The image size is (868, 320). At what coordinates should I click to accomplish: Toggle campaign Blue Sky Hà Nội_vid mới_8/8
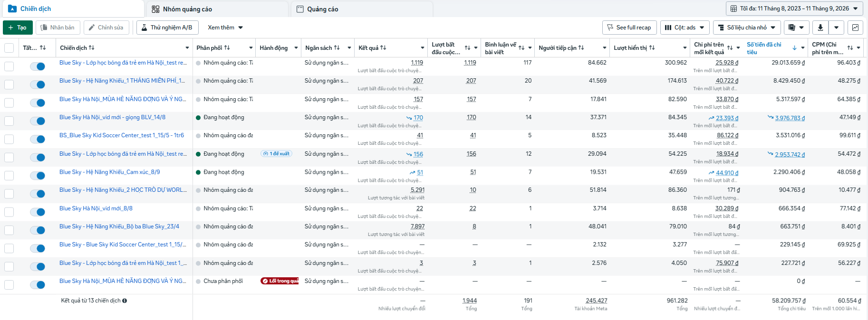[x=38, y=212]
